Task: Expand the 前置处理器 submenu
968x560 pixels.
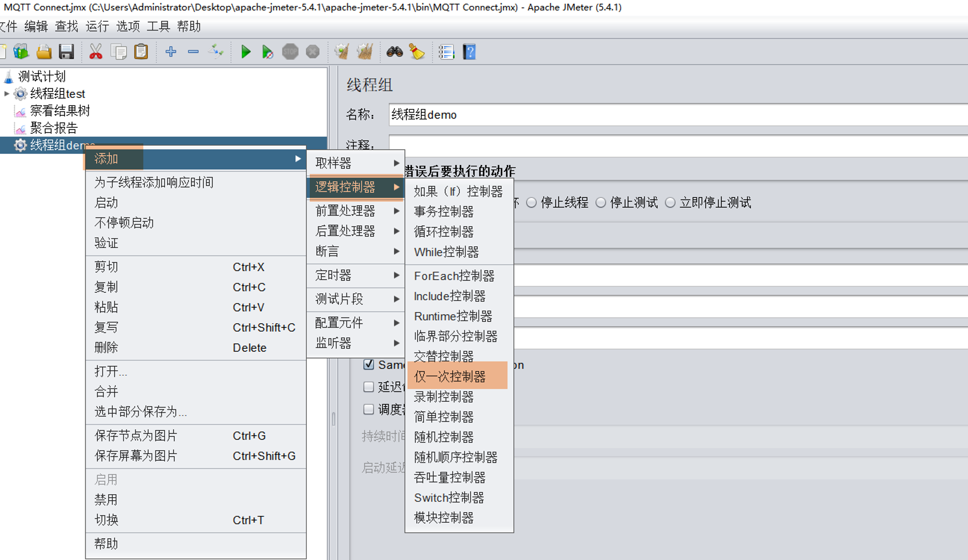Action: click(x=356, y=211)
